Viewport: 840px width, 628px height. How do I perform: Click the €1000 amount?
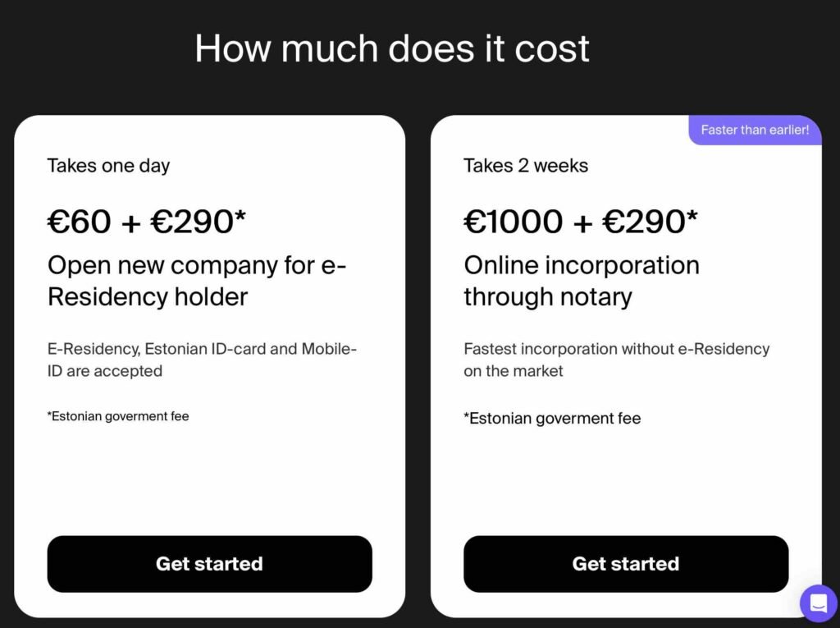pos(514,222)
